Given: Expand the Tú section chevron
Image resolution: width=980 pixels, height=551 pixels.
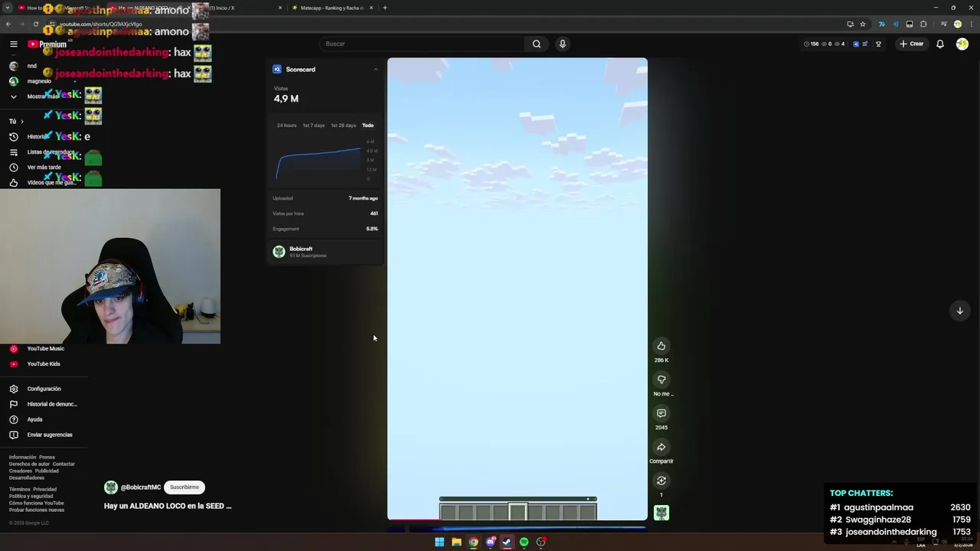Looking at the screenshot, I should pos(21,122).
